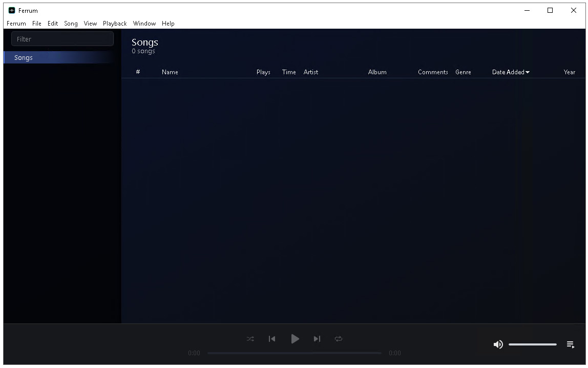Screen dimensions: 588x368
Task: Open the queue panel icon
Action: coord(571,344)
